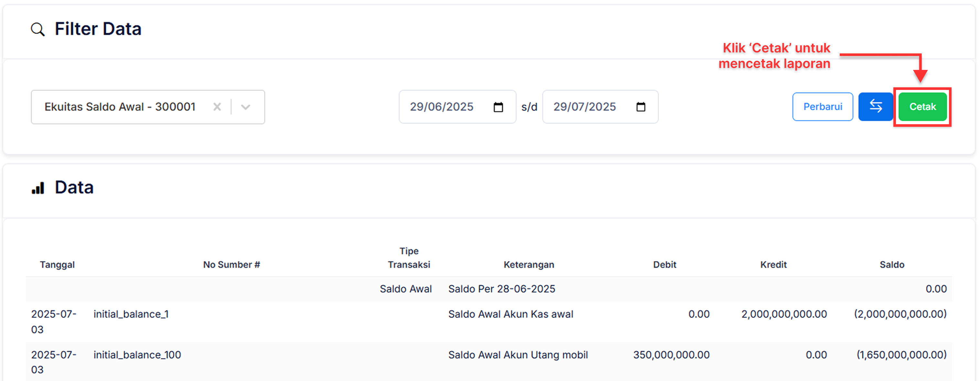Click the Saldo column header

click(891, 265)
